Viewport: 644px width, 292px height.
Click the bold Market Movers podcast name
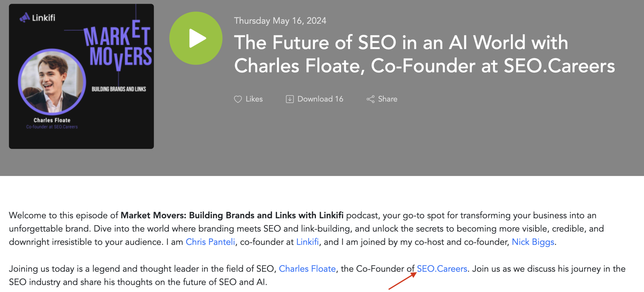(232, 215)
